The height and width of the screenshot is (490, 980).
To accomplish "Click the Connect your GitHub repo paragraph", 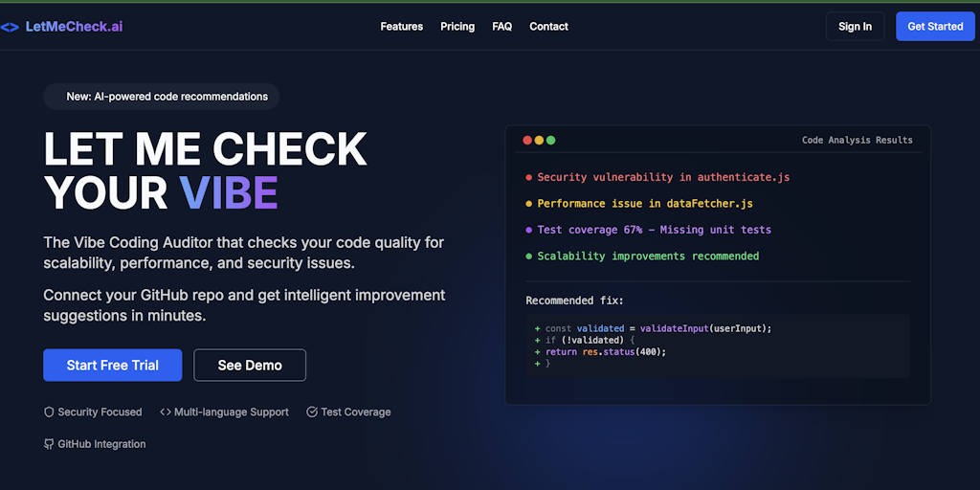I will point(244,305).
